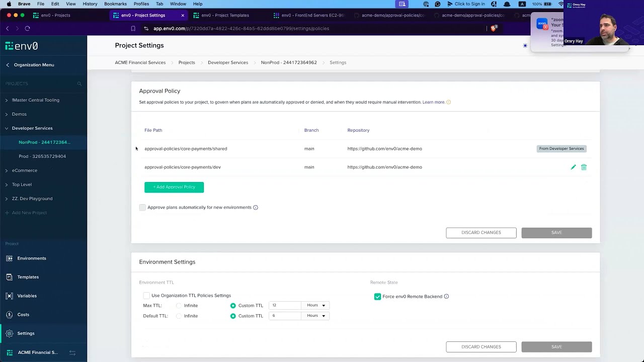Save the Environment Settings section
This screenshot has height=362, width=644.
click(556, 347)
